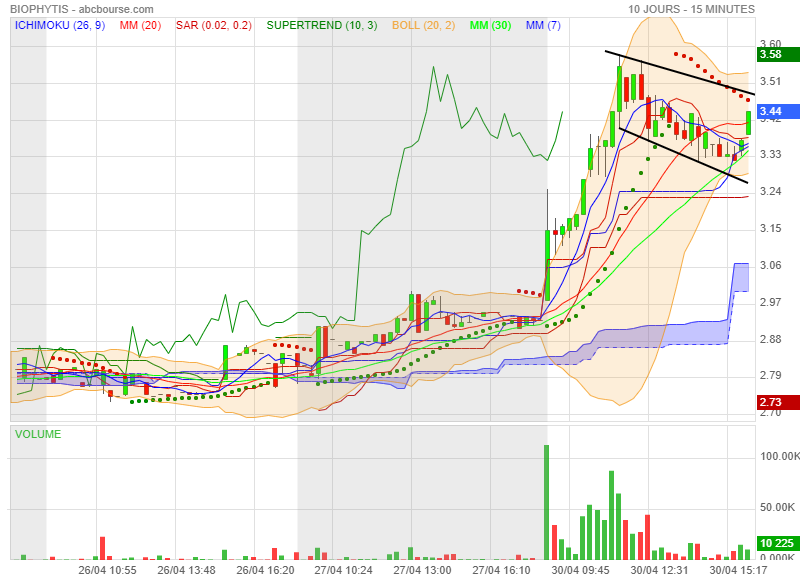Image resolution: width=800 pixels, height=580 pixels.
Task: Click the 3.24 price axis label
Action: pos(770,191)
